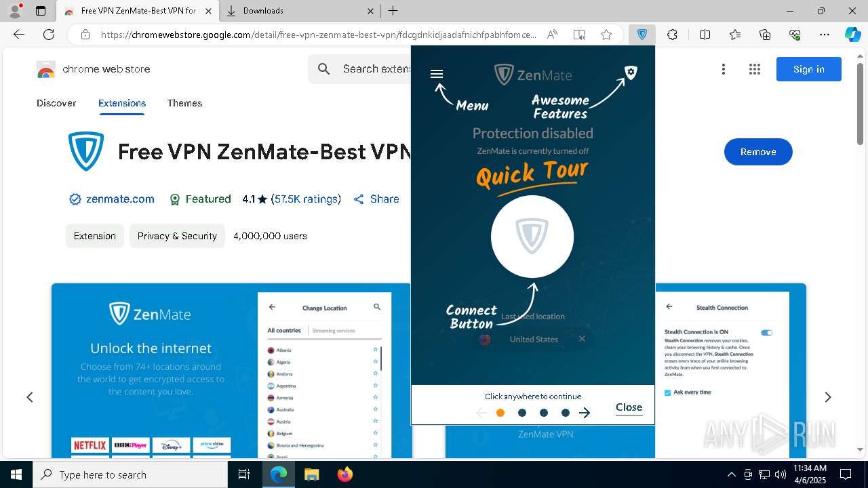Screen dimensions: 868x488
Task: Remove the ZenMate extension
Action: [x=758, y=152]
